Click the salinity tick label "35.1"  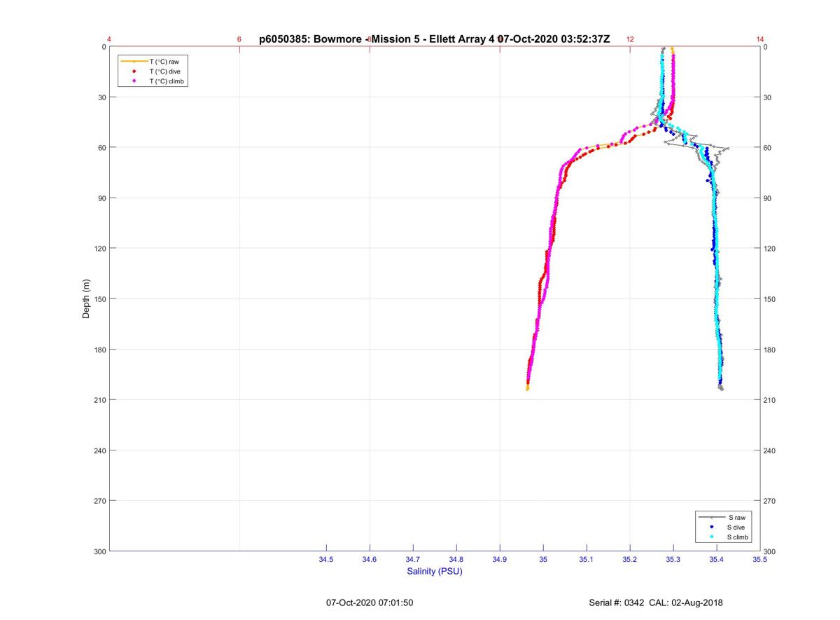(x=587, y=560)
